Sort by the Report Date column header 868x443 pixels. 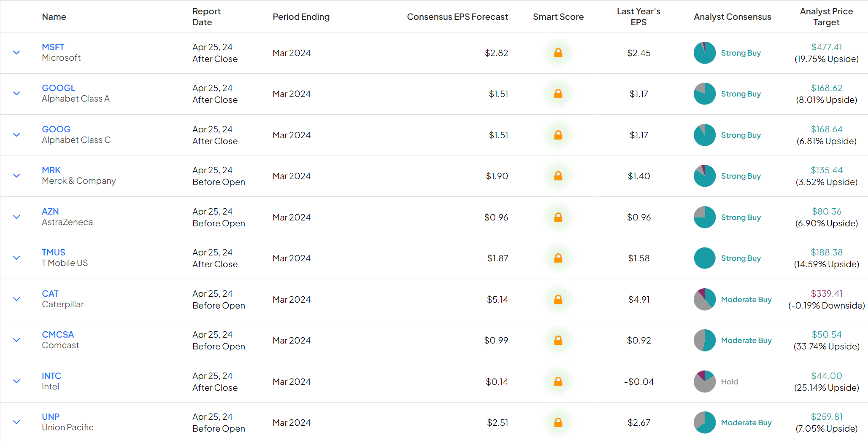click(206, 17)
